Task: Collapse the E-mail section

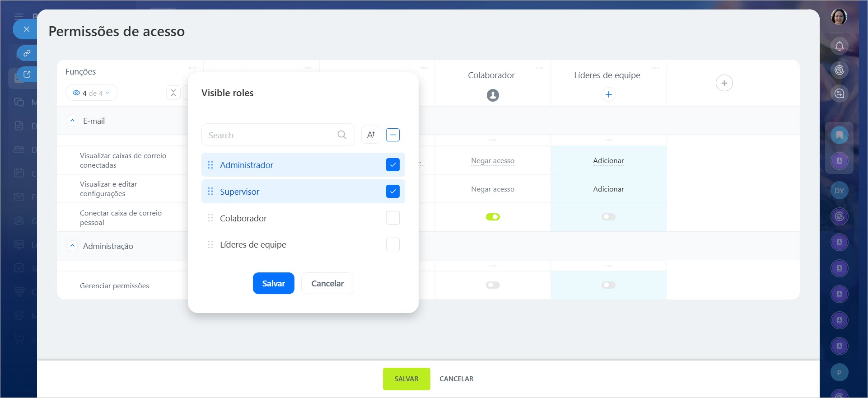Action: 72,121
